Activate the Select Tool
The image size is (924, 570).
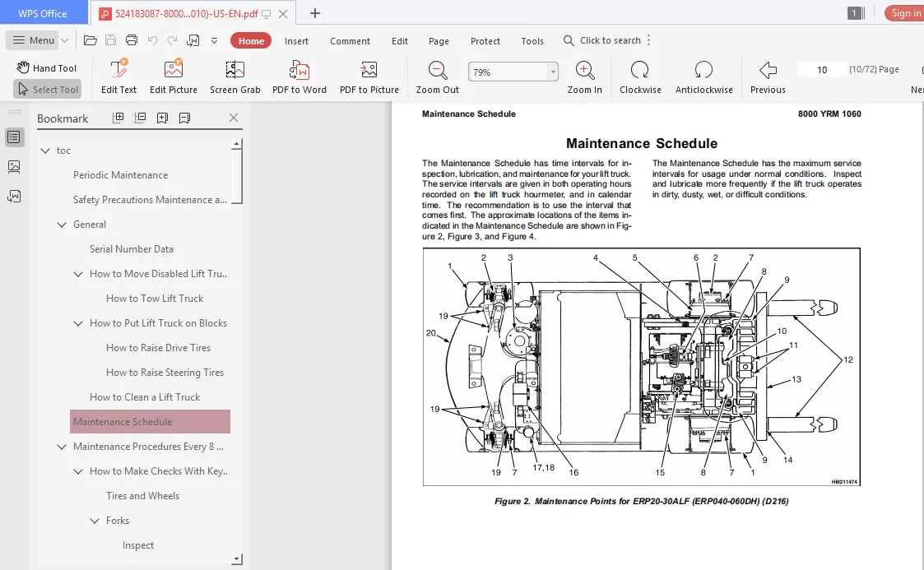pyautogui.click(x=47, y=89)
